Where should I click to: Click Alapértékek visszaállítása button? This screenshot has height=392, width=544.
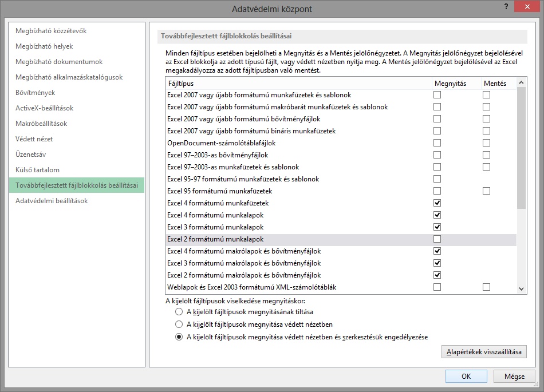484,352
